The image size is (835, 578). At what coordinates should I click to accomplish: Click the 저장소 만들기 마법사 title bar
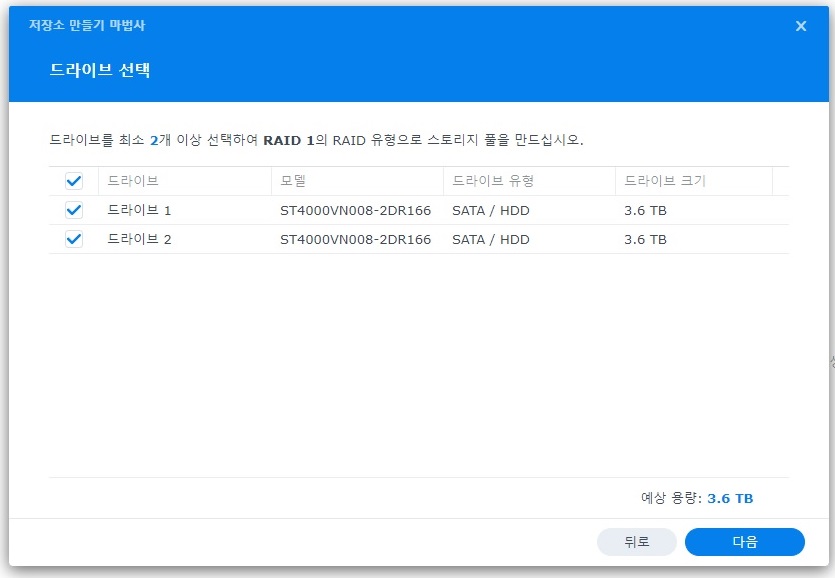(85, 26)
